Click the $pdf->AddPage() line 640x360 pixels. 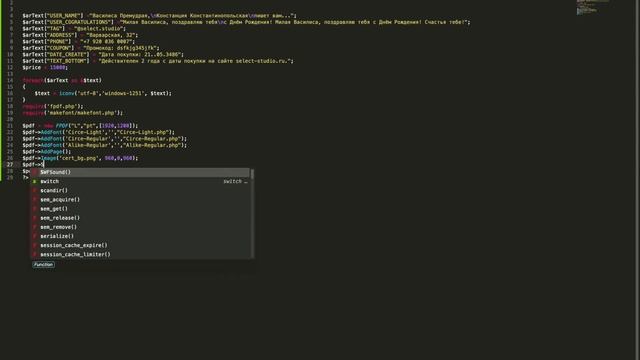(47, 151)
